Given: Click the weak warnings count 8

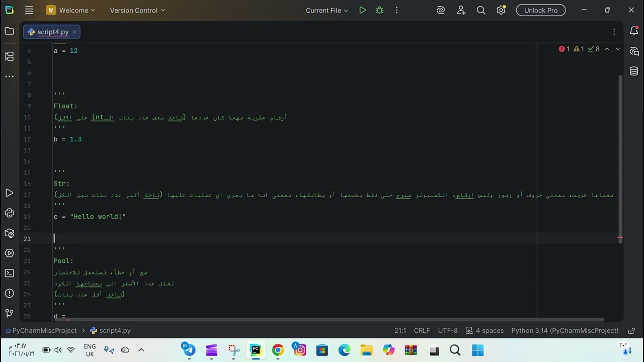Looking at the screenshot, I should [594, 49].
